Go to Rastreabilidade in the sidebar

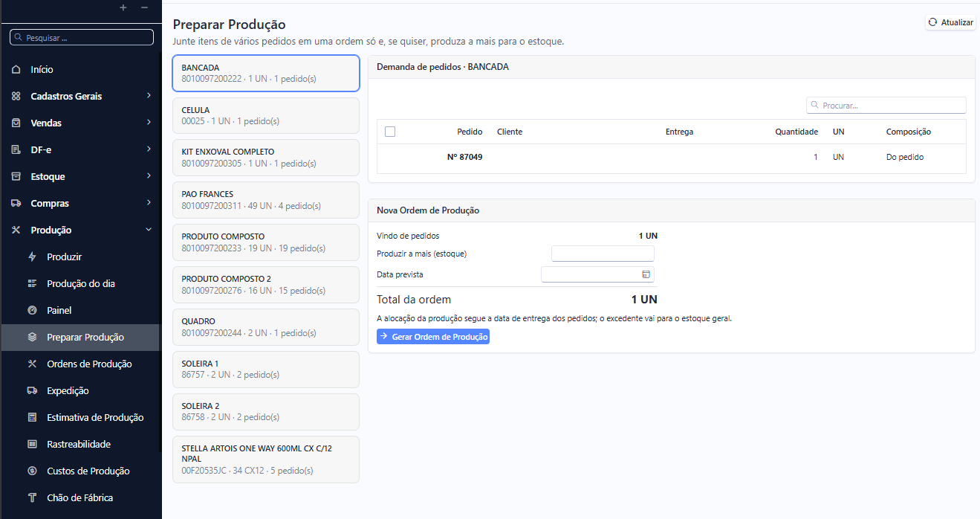(x=80, y=444)
